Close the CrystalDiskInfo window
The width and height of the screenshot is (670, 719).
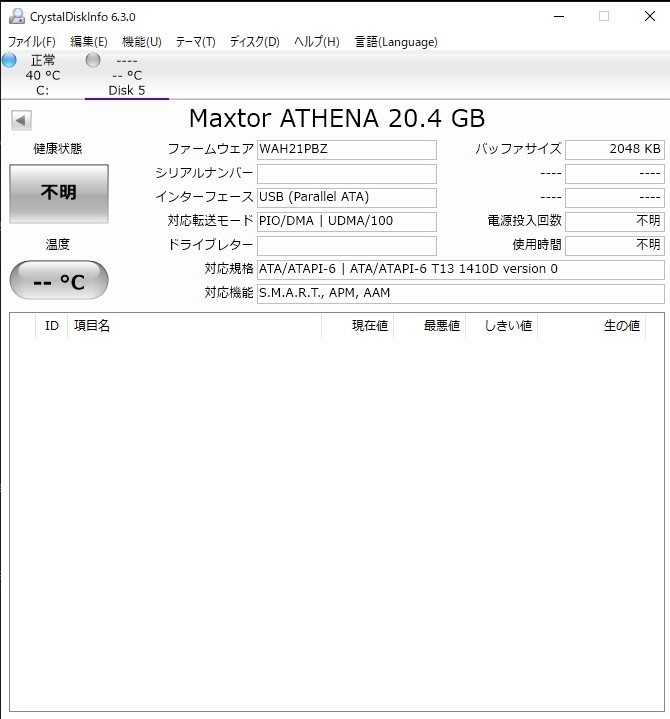tap(649, 17)
